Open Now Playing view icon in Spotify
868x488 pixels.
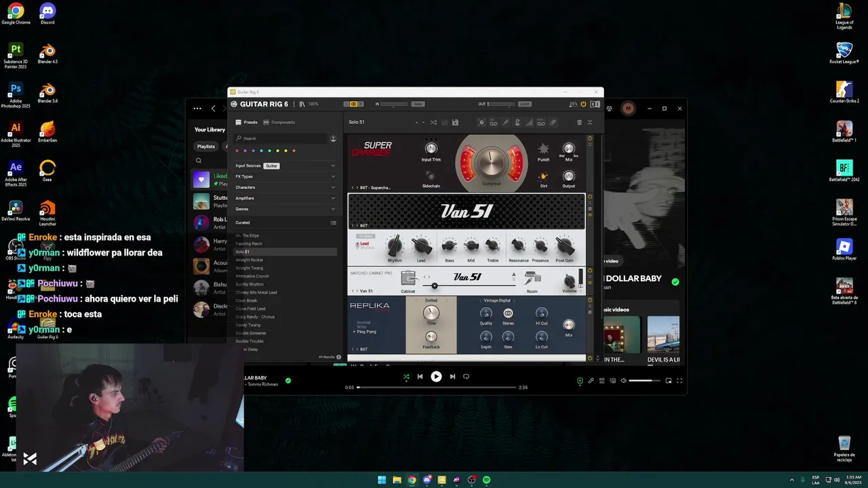click(x=580, y=381)
